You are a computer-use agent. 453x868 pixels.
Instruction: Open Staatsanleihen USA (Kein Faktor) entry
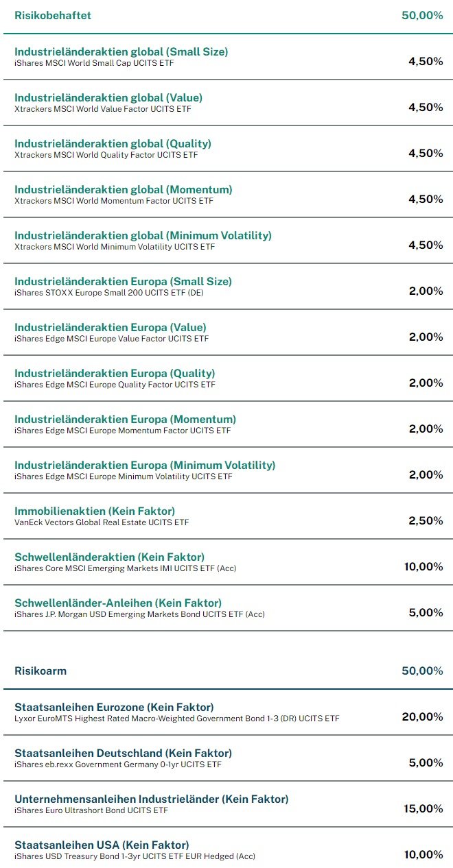[102, 845]
